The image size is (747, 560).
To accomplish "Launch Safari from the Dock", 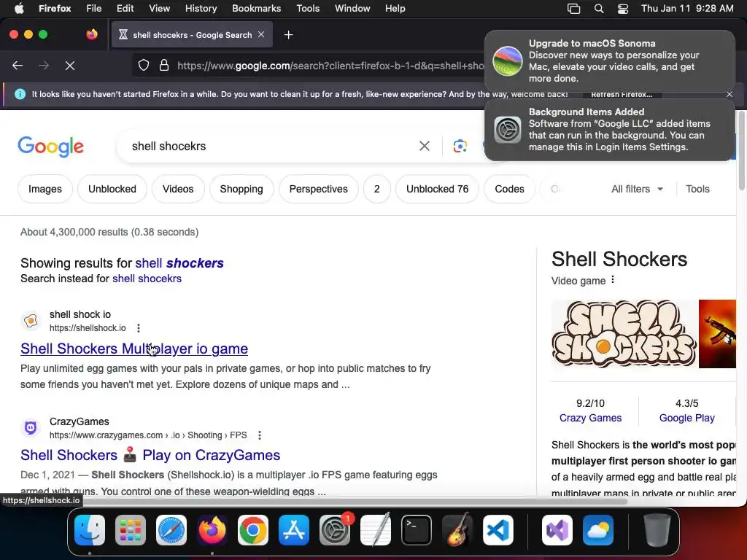I will click(x=171, y=530).
